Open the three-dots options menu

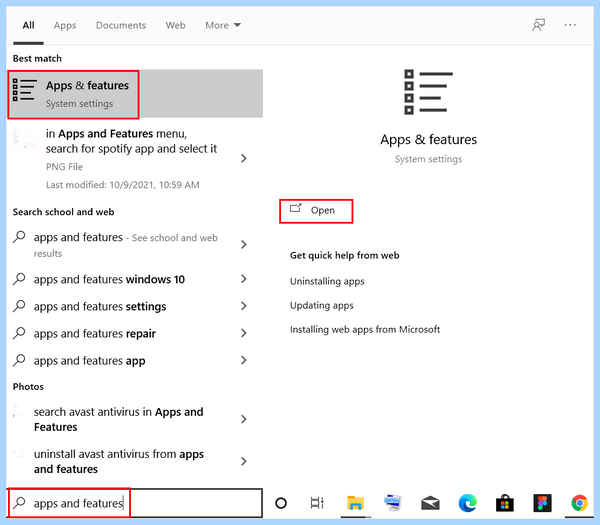pos(570,25)
